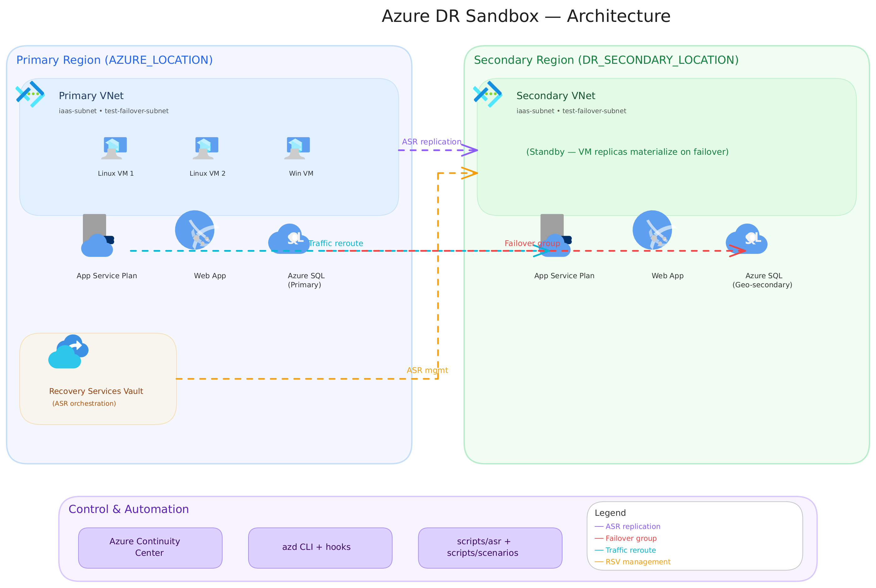Click the Secondary Region (DR_SECONDARY_LOCATION) heading
The image size is (876, 588).
coord(606,60)
